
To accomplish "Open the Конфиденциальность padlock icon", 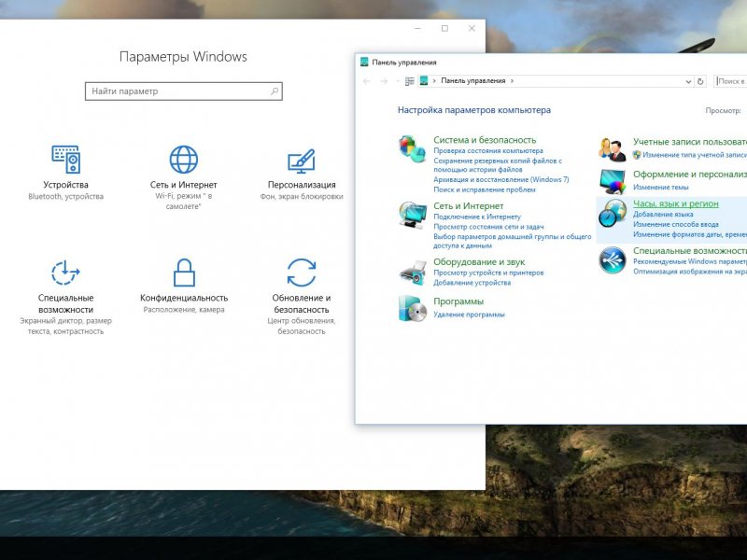I will point(184,273).
